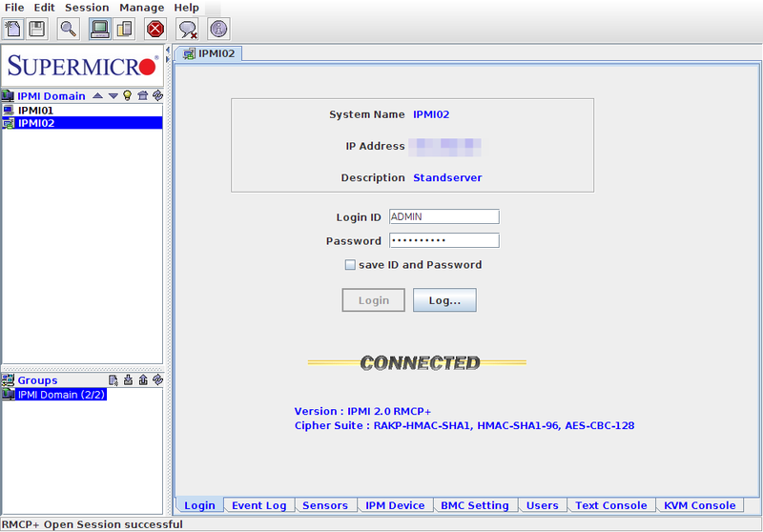The width and height of the screenshot is (763, 532).
Task: Open the KVM Console tab
Action: pos(700,505)
